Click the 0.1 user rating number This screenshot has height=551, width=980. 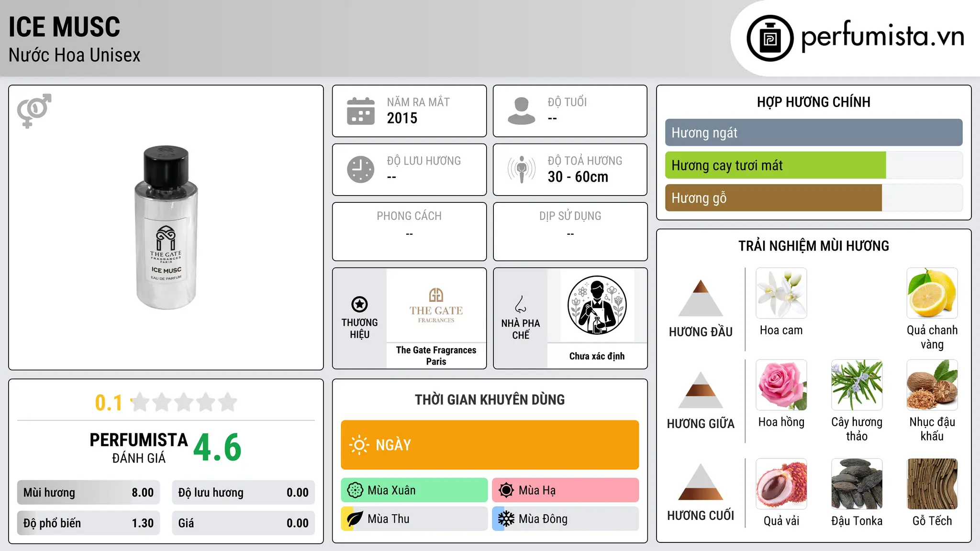109,403
